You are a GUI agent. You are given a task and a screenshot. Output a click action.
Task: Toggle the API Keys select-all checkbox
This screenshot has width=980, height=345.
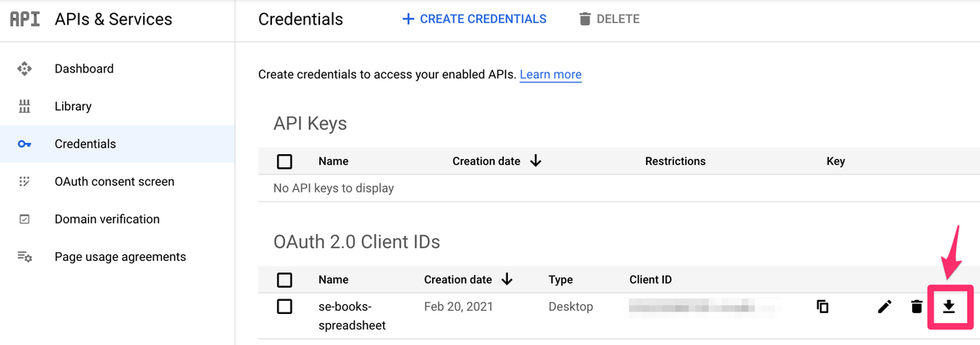pos(284,161)
